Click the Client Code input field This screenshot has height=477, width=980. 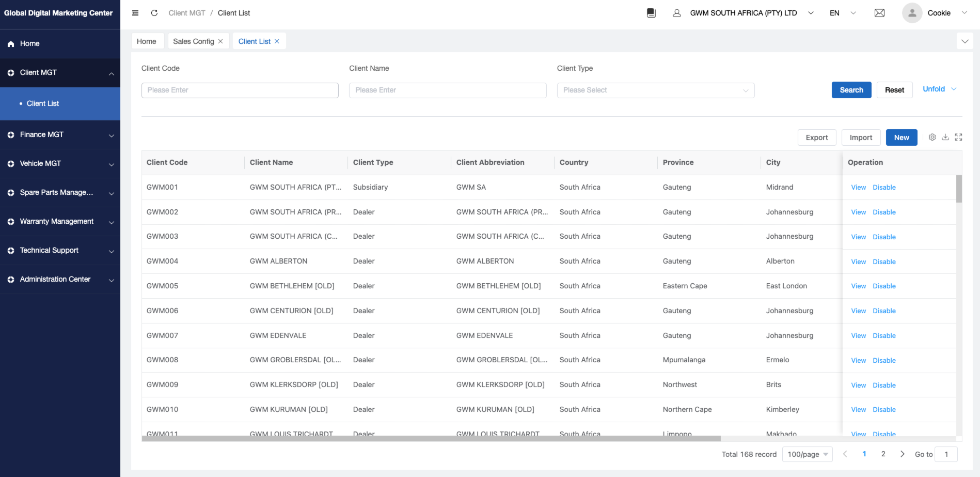pos(240,90)
